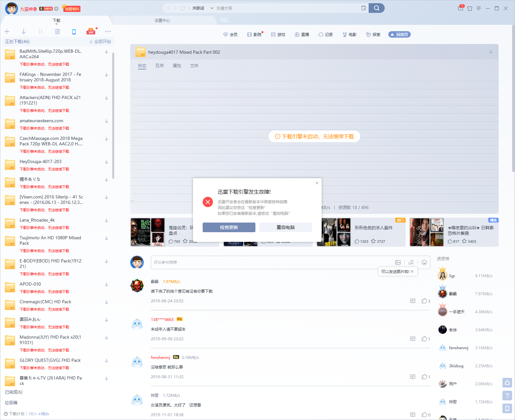515x420 pixels.
Task: Click the 检查更新 button
Action: 229,227
